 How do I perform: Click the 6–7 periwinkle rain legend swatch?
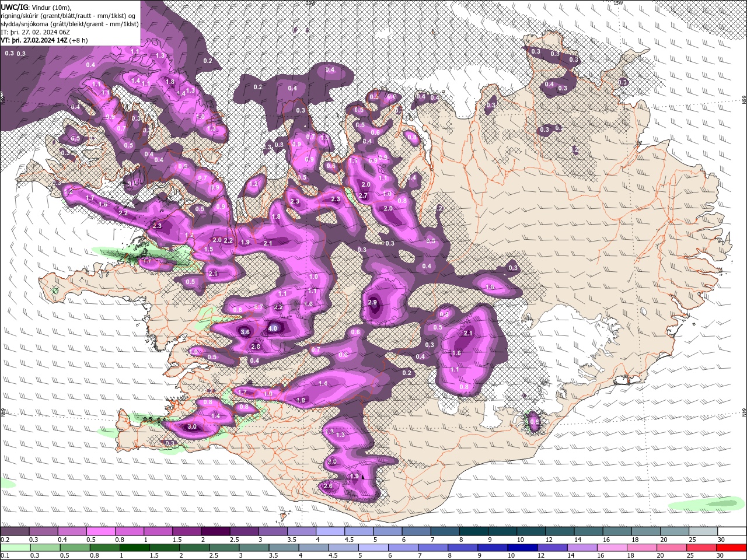[404, 548]
